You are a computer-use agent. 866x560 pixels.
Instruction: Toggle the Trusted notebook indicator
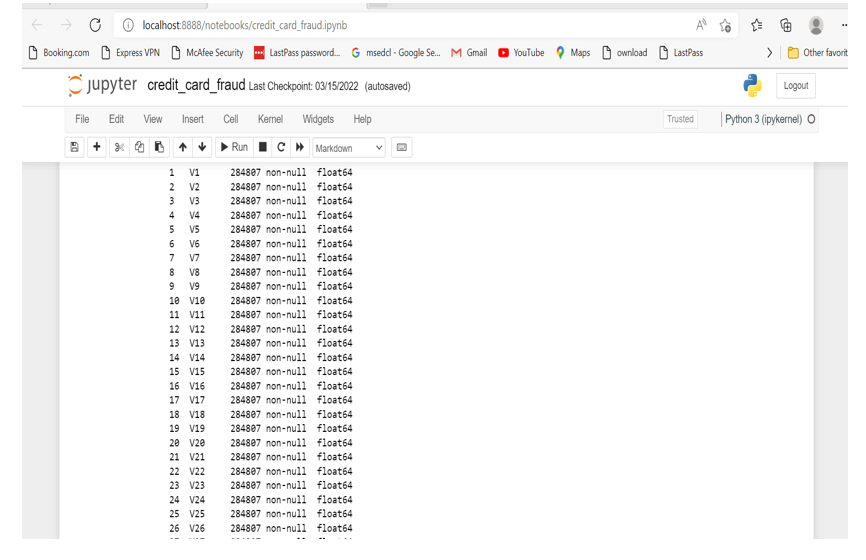pos(680,119)
